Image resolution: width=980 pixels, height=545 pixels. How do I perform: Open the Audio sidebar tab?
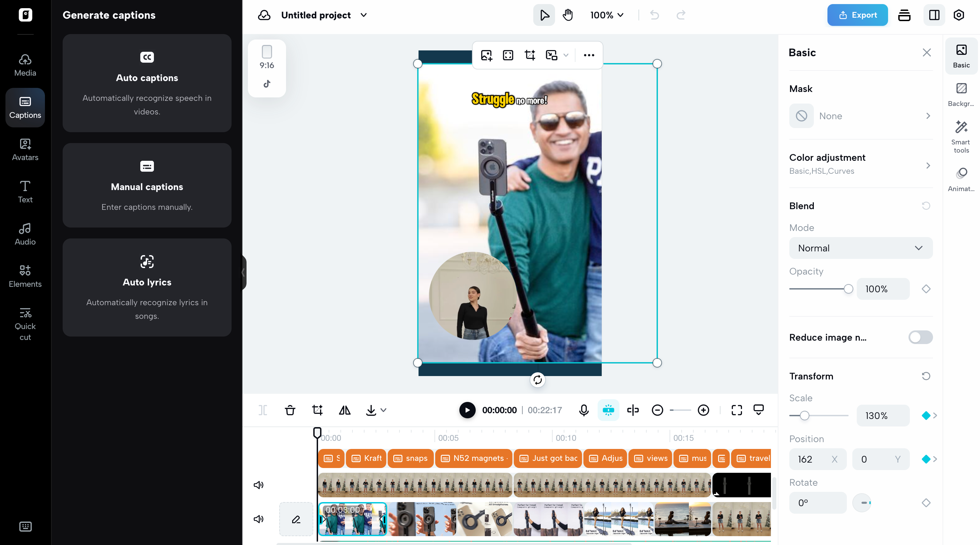click(x=25, y=234)
